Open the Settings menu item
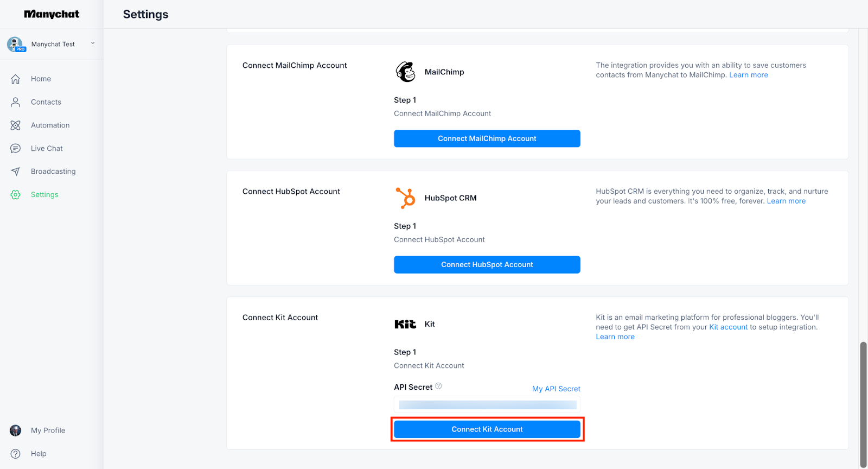Image resolution: width=868 pixels, height=469 pixels. point(44,195)
